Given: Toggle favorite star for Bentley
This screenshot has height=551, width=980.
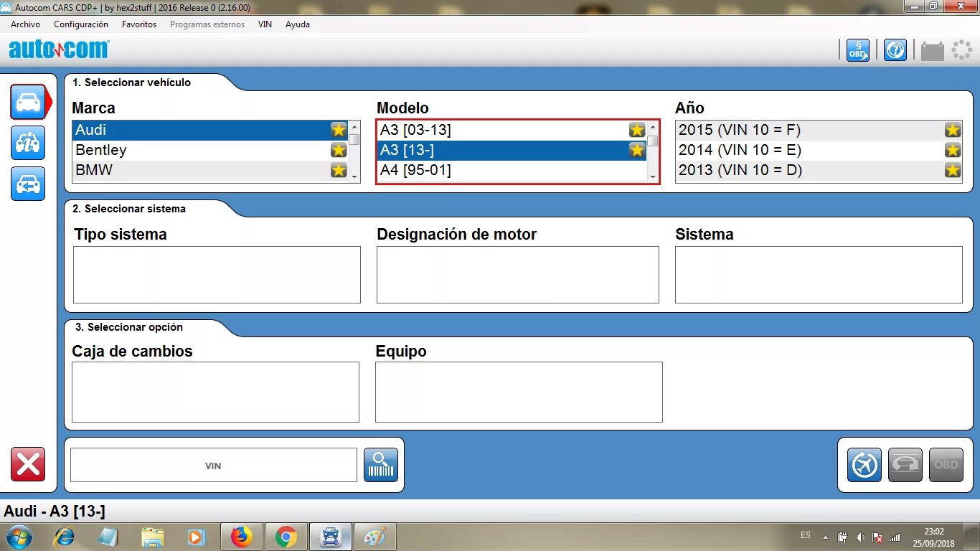Looking at the screenshot, I should 339,150.
